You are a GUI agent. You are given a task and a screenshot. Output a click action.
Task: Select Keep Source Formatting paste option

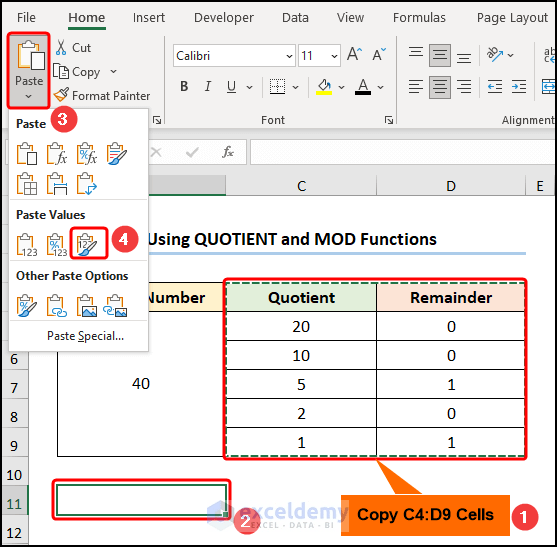pyautogui.click(x=117, y=154)
